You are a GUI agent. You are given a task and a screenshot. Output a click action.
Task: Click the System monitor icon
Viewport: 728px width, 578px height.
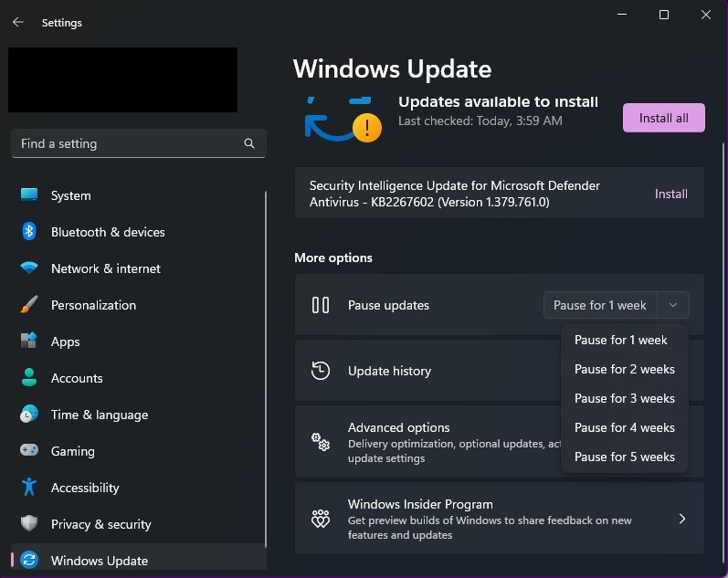click(29, 195)
